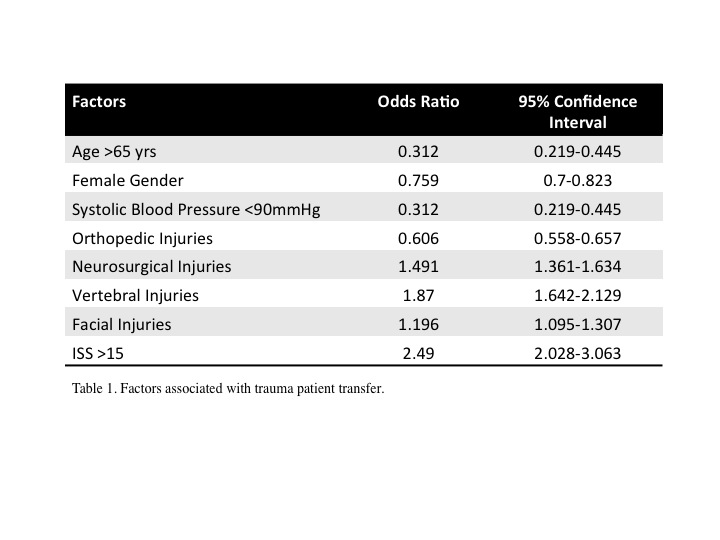Screen dimensions: 720x540
Task: Select the Age >65 yrs row label
Action: (x=114, y=152)
